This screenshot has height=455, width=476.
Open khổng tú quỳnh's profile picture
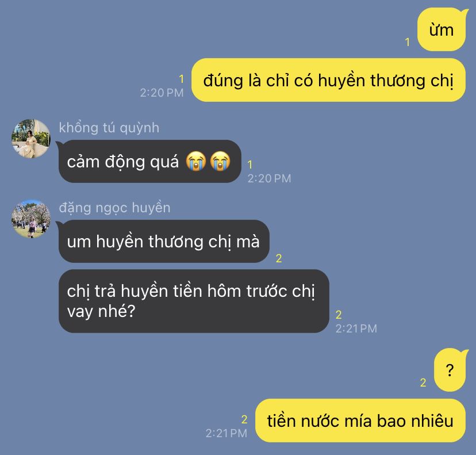(31, 139)
